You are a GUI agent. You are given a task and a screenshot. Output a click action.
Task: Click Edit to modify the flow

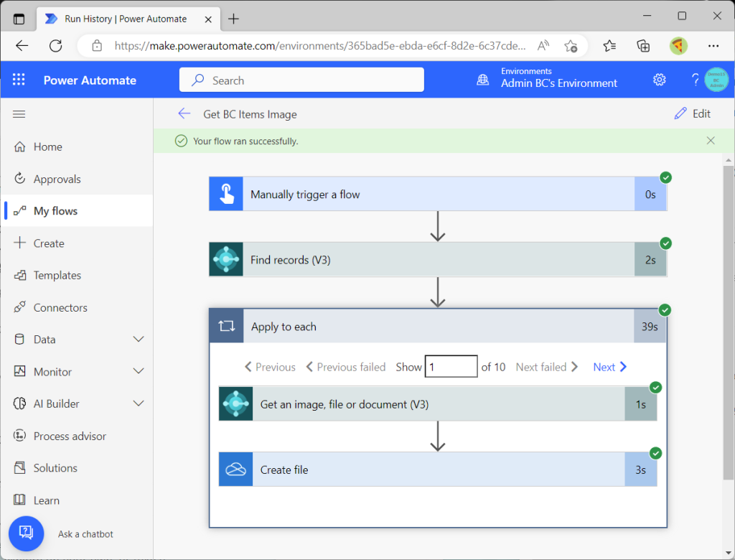(693, 113)
